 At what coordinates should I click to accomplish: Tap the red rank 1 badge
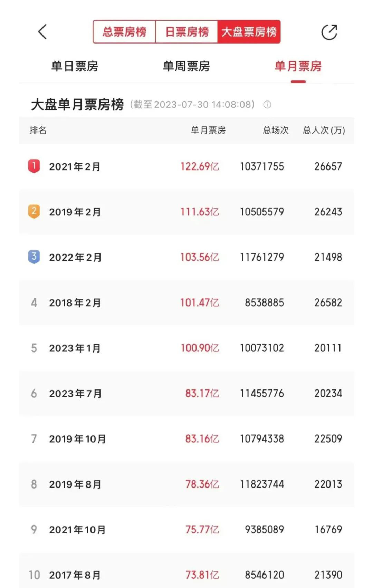tap(34, 166)
